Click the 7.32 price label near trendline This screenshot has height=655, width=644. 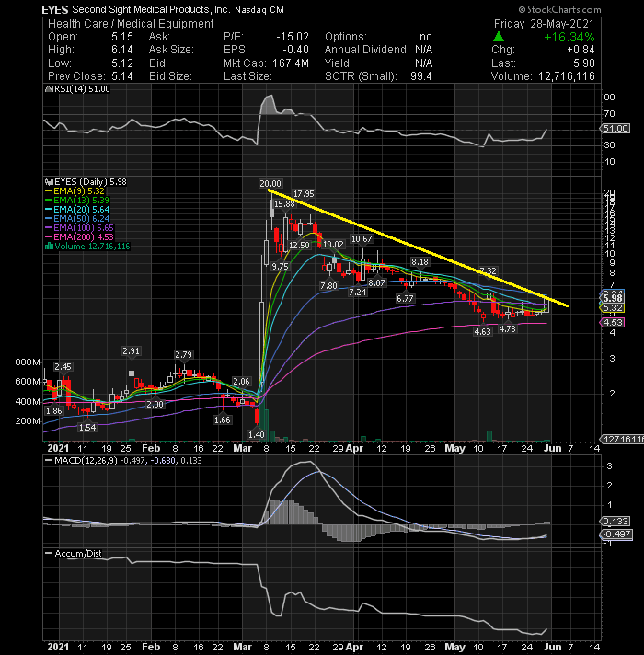(488, 271)
